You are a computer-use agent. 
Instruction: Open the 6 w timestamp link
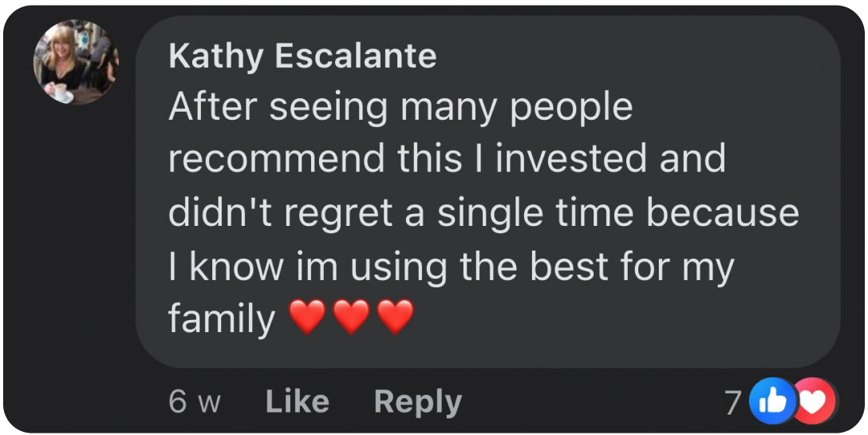[x=195, y=401]
